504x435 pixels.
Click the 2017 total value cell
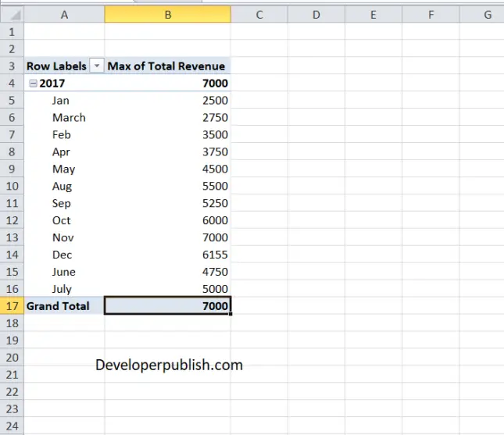point(167,84)
